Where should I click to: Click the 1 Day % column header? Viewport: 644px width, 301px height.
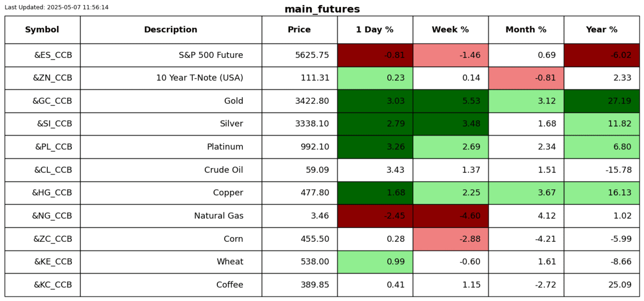(374, 30)
